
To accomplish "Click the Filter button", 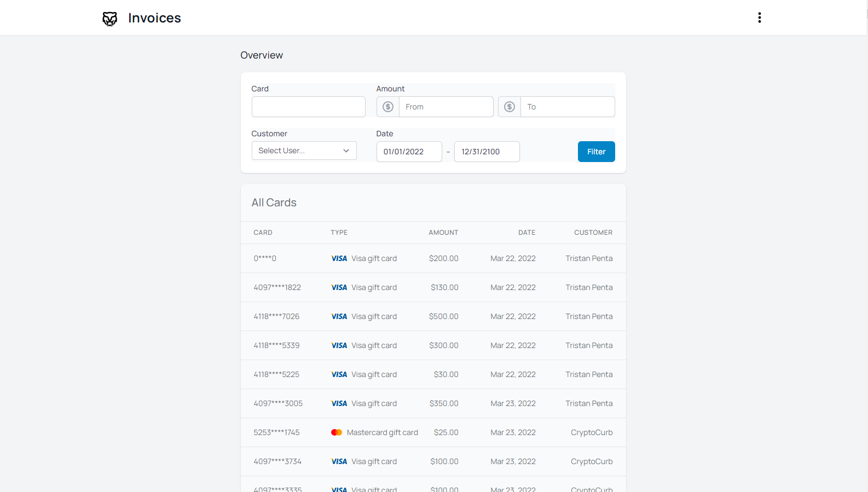I will [x=597, y=152].
